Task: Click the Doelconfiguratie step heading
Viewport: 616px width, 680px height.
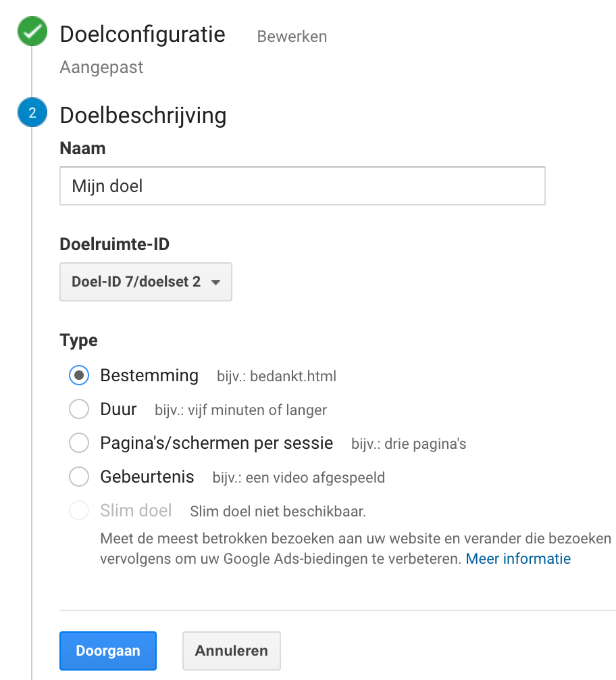Action: point(143,34)
